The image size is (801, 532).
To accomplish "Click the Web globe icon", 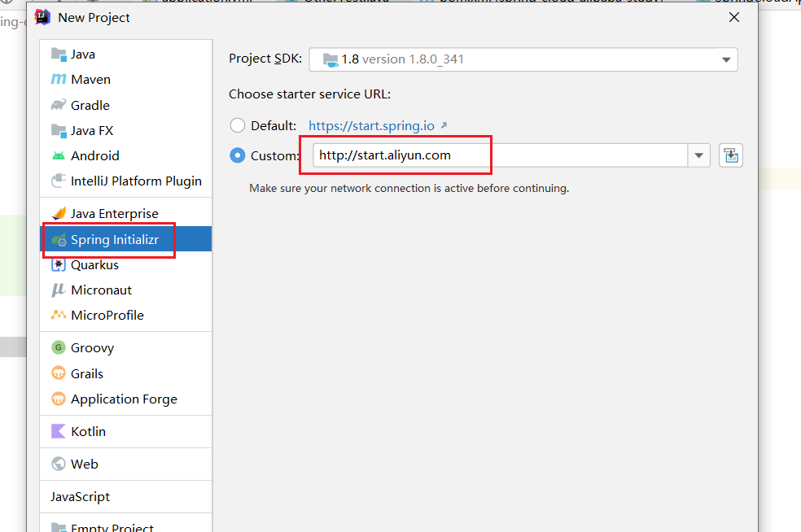I will (59, 464).
